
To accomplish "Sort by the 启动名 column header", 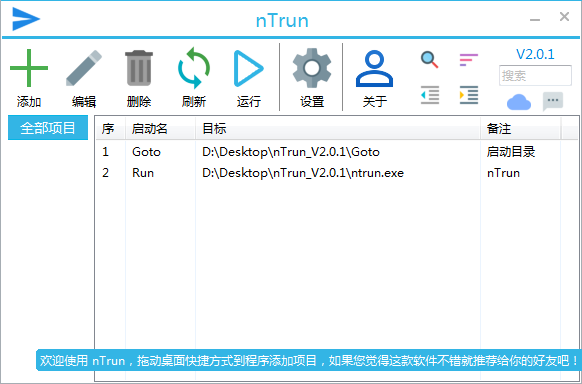I will point(160,129).
